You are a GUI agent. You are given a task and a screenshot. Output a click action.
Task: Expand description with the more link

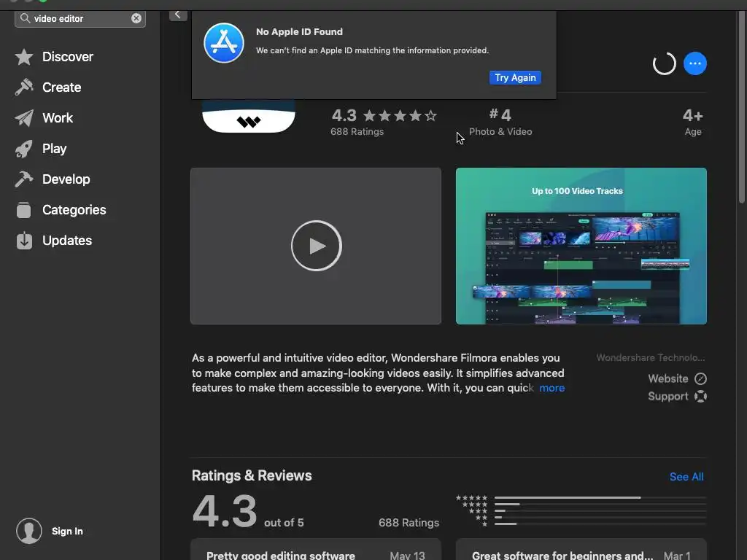coord(551,388)
